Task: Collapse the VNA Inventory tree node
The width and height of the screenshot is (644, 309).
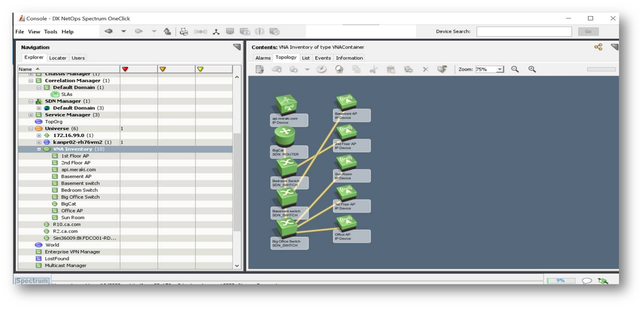Action: click(39, 149)
